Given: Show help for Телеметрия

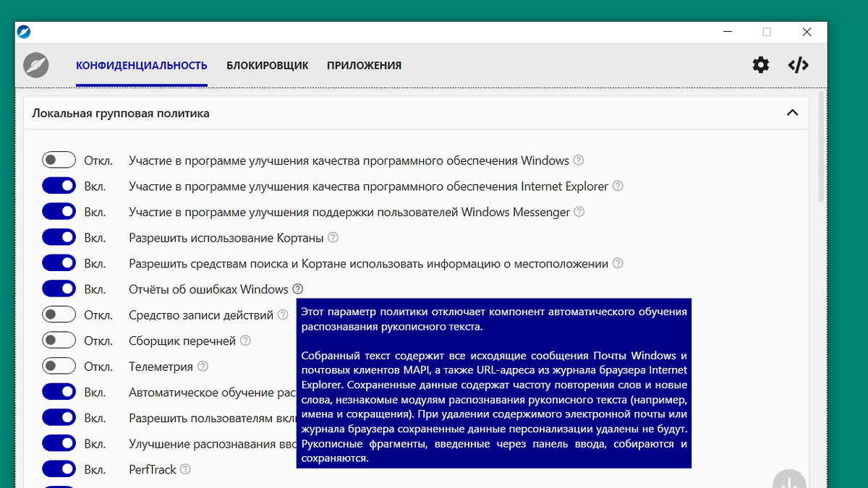Looking at the screenshot, I should click(x=203, y=367).
